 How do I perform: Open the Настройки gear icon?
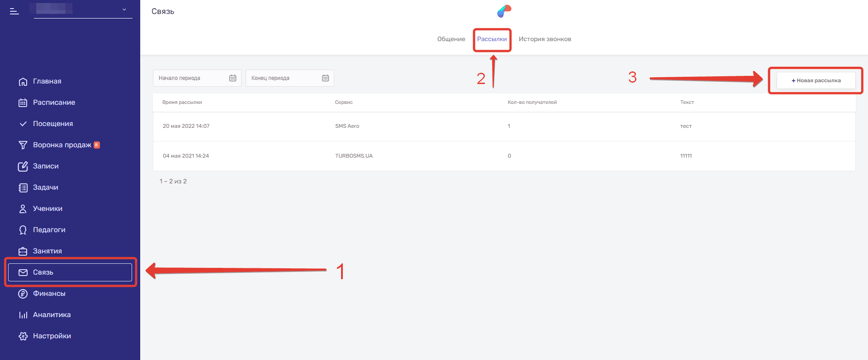pos(23,336)
